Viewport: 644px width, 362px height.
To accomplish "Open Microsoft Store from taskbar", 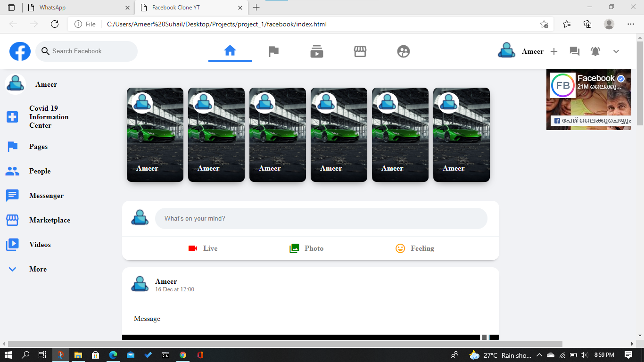I will coord(95,355).
